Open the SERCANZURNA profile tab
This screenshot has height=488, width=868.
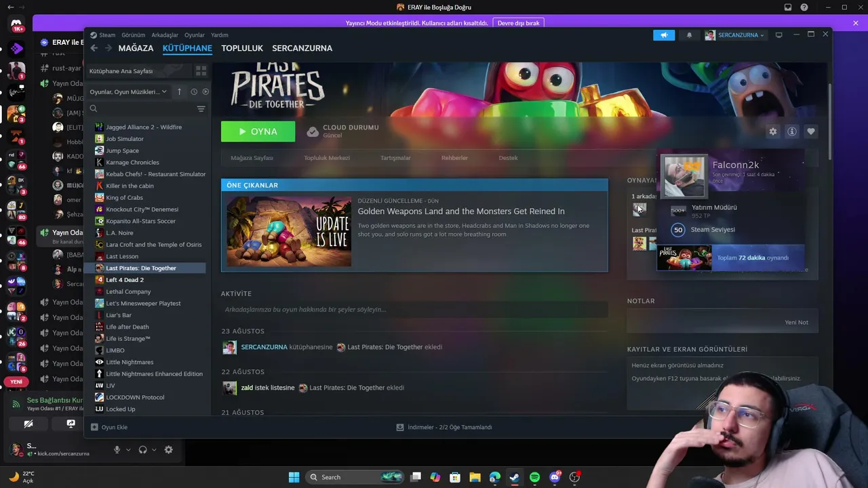pyautogui.click(x=302, y=48)
